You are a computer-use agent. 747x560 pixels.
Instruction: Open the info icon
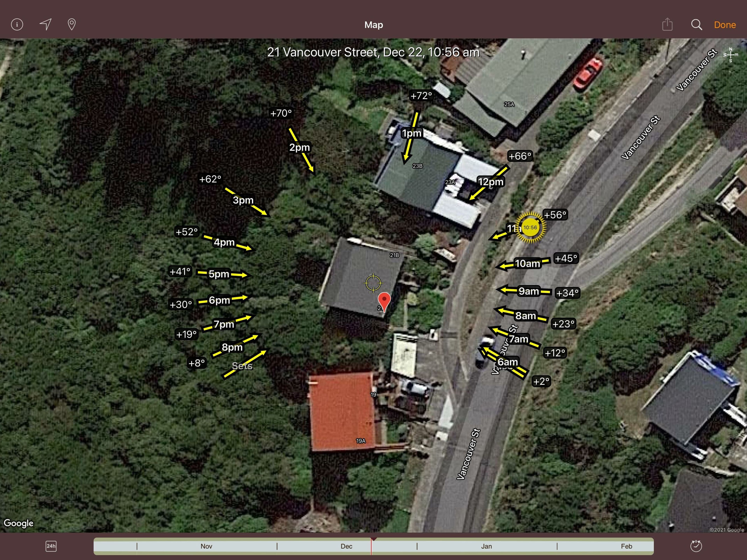(x=17, y=24)
